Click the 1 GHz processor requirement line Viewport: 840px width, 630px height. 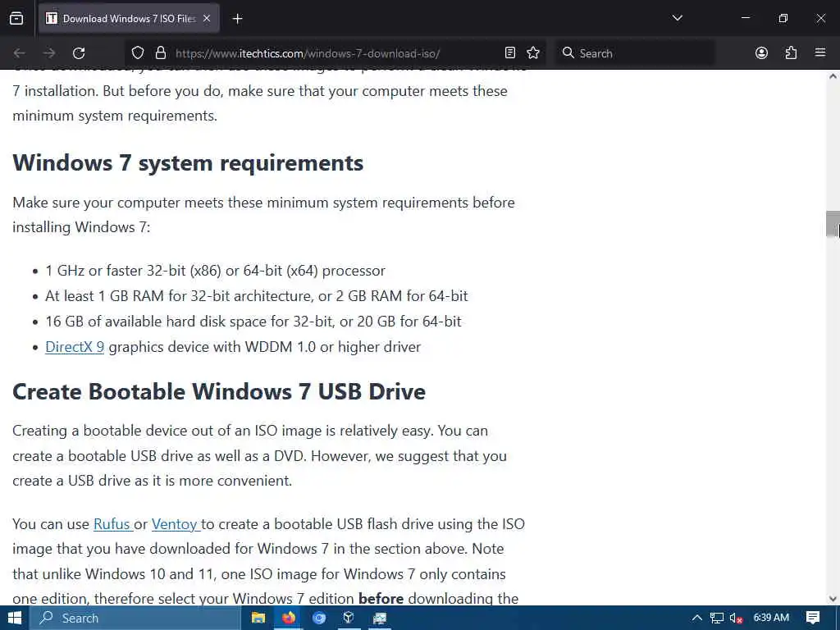(x=216, y=271)
